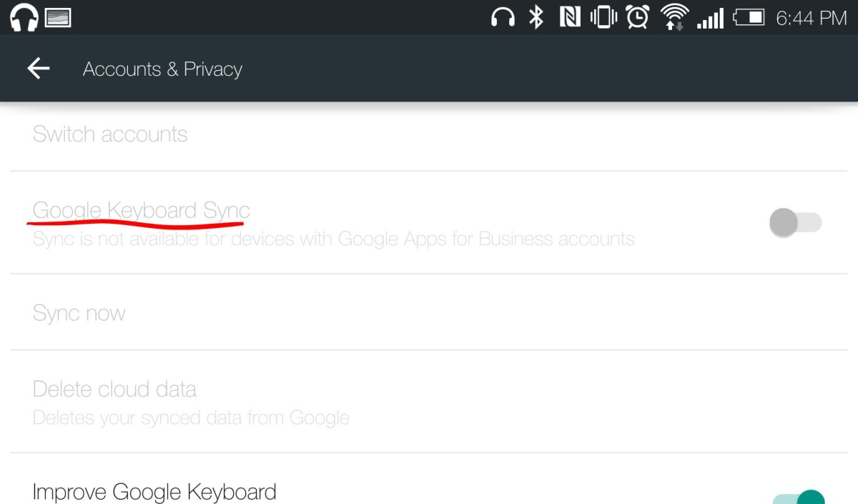Tap the vibrate mode icon

[603, 17]
